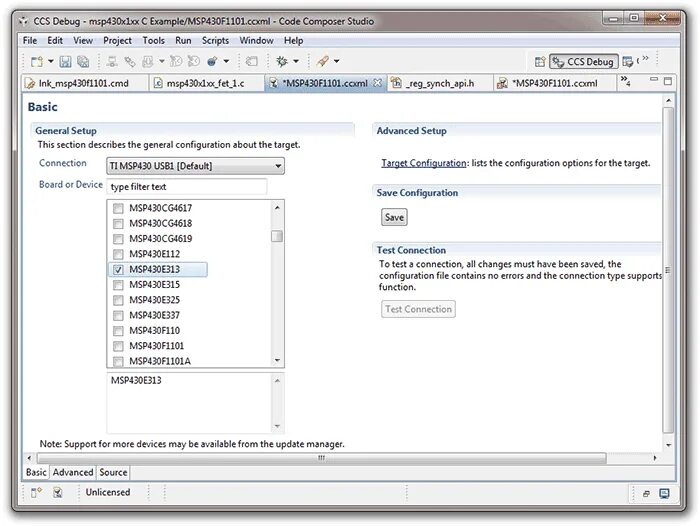Open the Connection dropdown TI MSP430 USB1
This screenshot has width=700, height=526.
click(195, 166)
